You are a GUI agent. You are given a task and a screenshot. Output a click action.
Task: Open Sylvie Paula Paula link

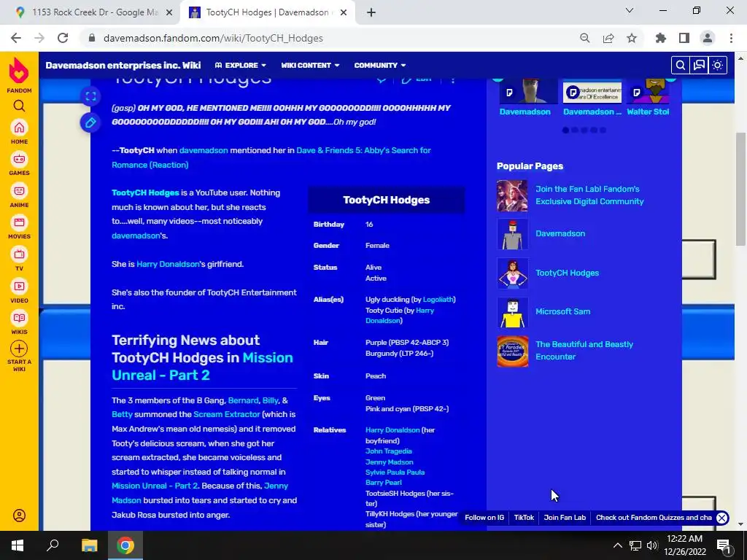395,472
